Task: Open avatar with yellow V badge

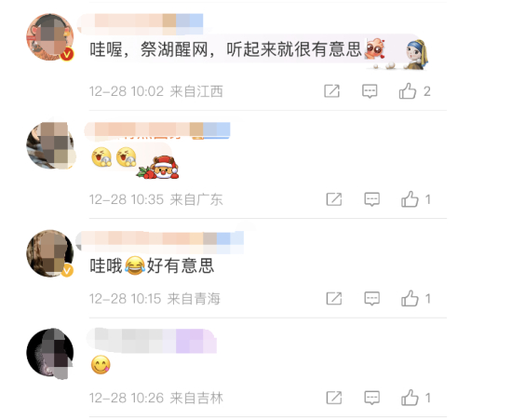Action: (50, 253)
